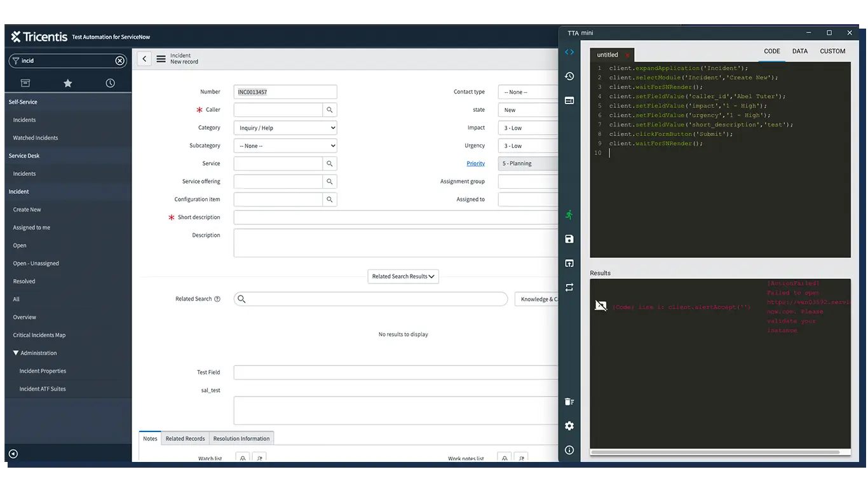Open the info icon in TTA mini
868x488 pixels.
[569, 450]
